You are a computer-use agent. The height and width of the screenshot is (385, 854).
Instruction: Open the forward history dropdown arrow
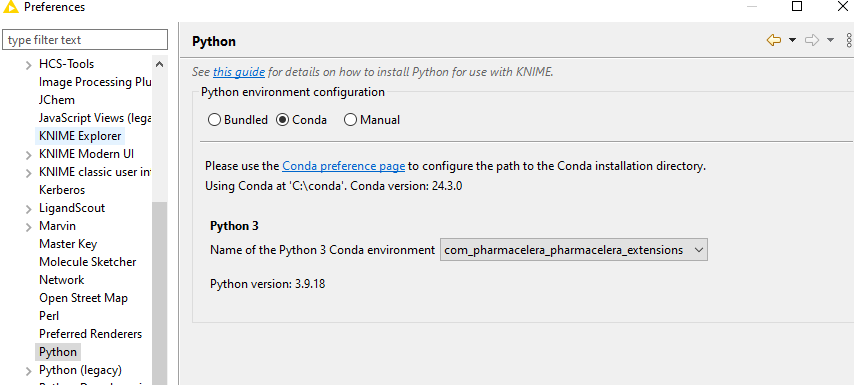(x=830, y=40)
